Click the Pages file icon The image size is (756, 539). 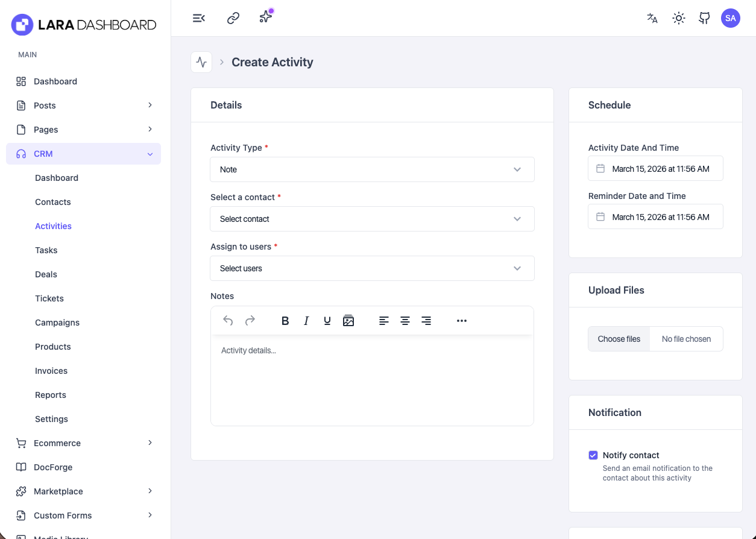(21, 130)
